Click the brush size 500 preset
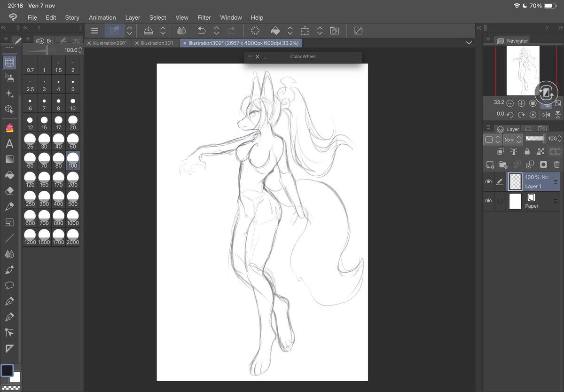The image size is (564, 392). (x=72, y=197)
